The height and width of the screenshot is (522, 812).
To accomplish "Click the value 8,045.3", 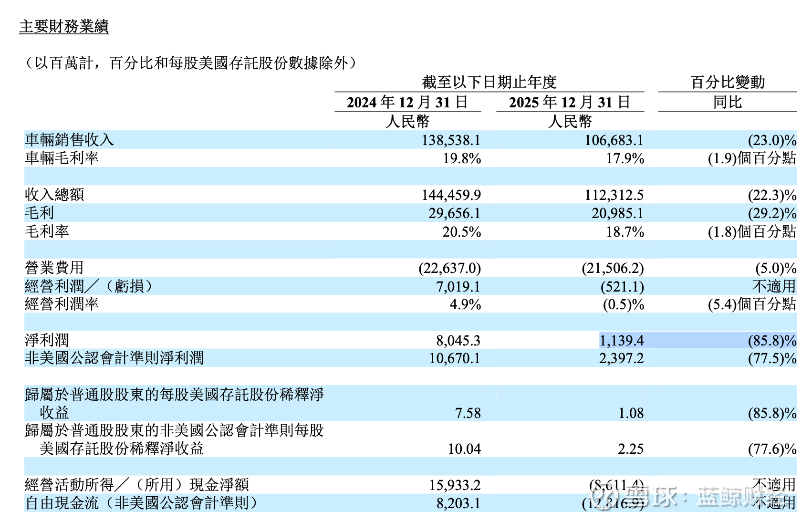I will [458, 341].
